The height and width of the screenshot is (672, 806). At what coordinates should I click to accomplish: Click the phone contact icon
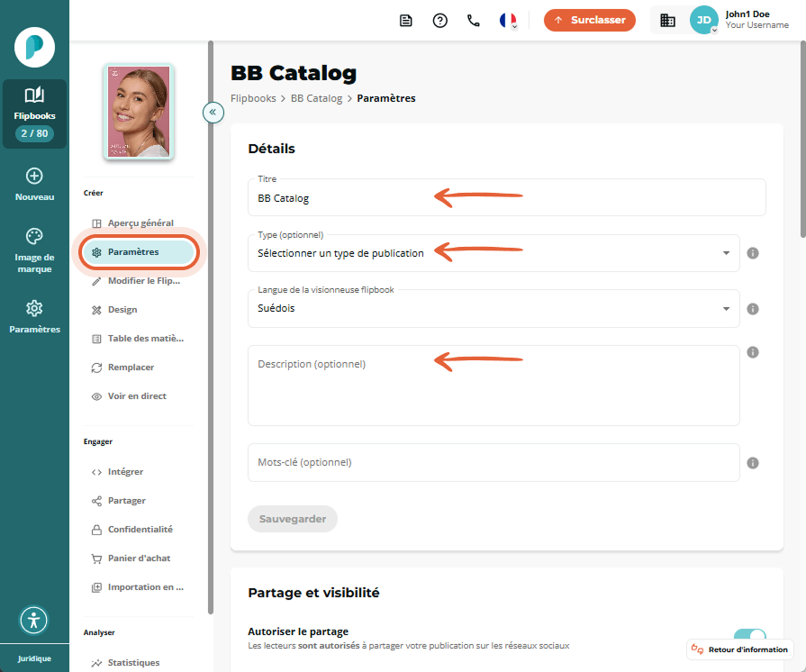click(474, 21)
